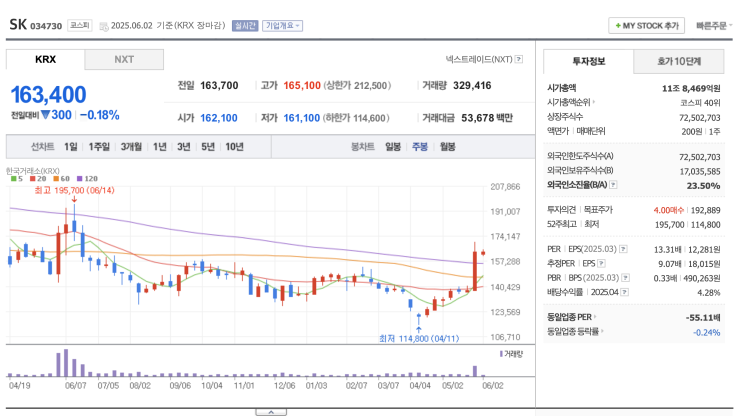Click help icon next to 외국인소진율(B/A)

(613, 185)
